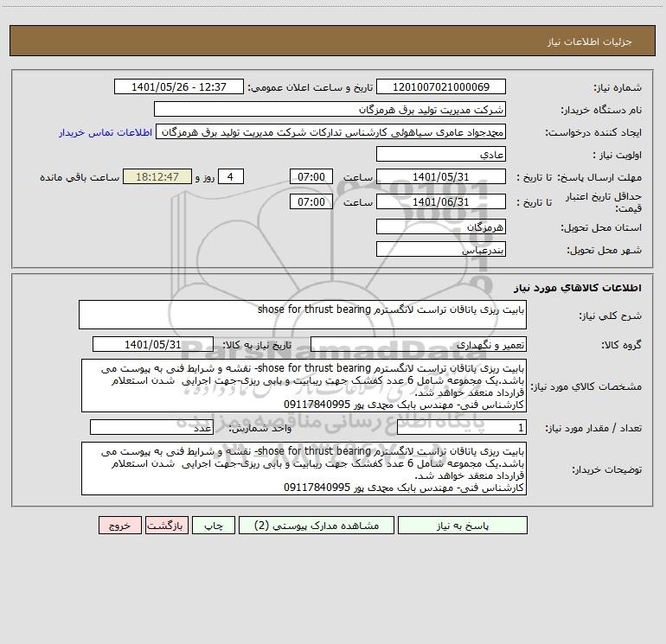Screen dimensions: 666x644
Task: Click the priority field عادی
Action: click(441, 154)
